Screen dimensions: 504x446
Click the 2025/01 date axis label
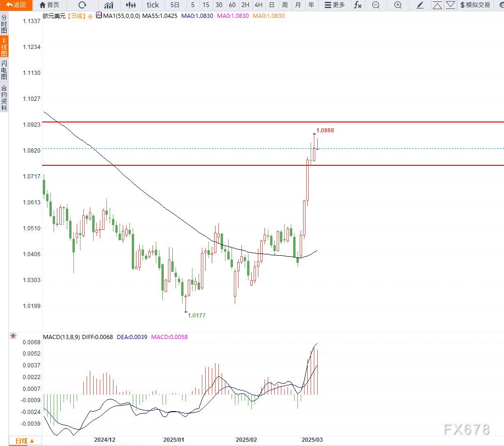point(174,439)
